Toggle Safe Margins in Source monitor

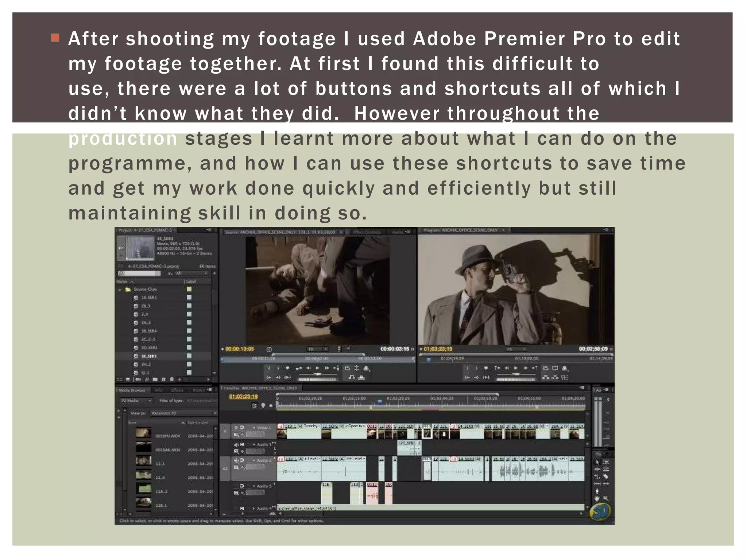tap(357, 368)
